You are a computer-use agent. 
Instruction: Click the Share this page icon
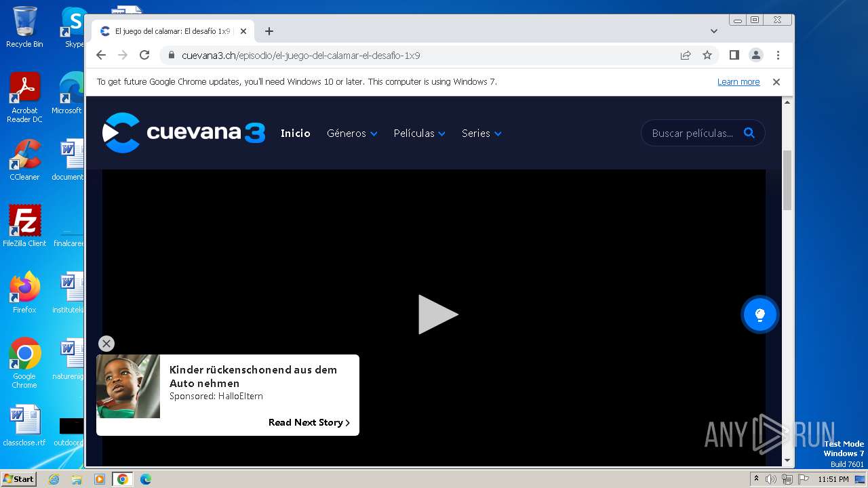click(686, 55)
